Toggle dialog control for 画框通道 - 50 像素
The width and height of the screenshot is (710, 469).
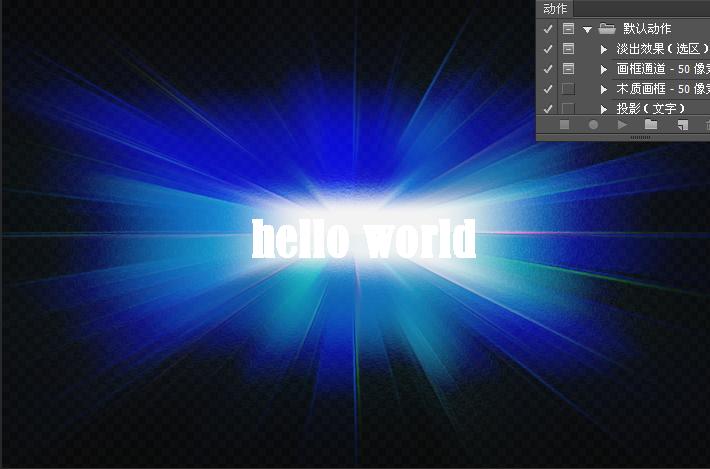pyautogui.click(x=568, y=68)
